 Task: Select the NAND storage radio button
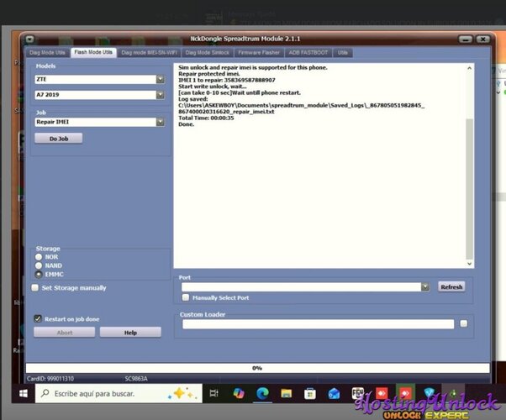pyautogui.click(x=39, y=265)
